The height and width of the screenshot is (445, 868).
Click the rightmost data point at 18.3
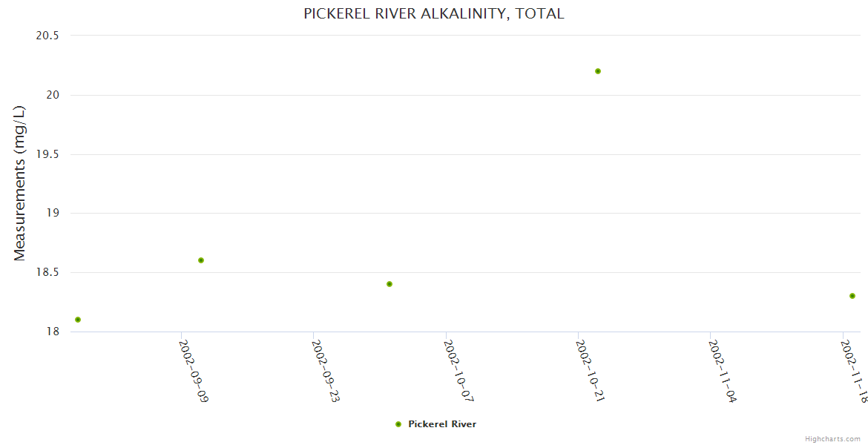(852, 296)
